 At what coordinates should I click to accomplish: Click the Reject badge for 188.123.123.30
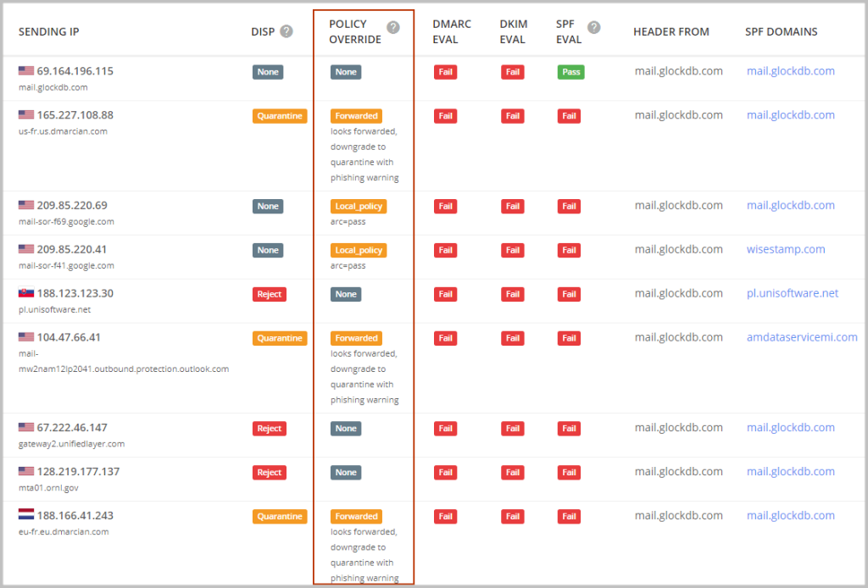[270, 294]
